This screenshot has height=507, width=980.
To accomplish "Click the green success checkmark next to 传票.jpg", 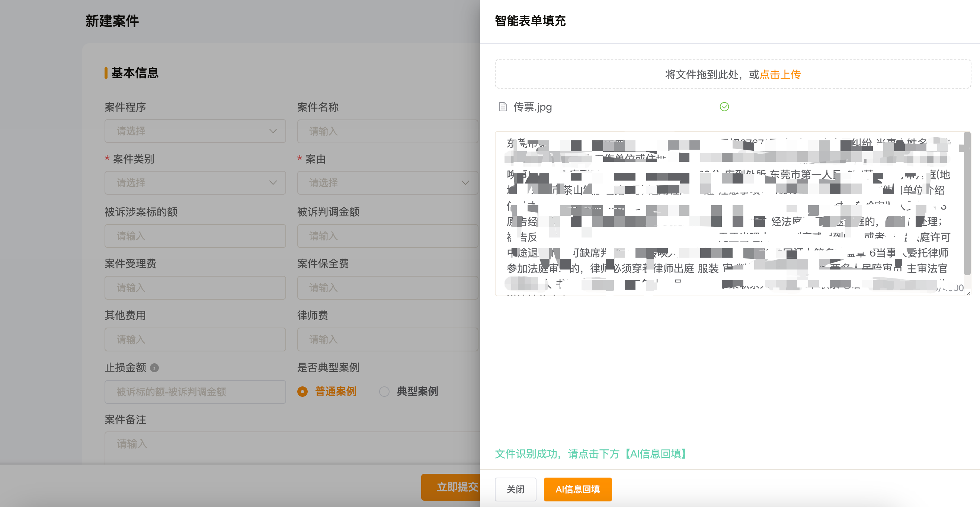I will [x=724, y=107].
